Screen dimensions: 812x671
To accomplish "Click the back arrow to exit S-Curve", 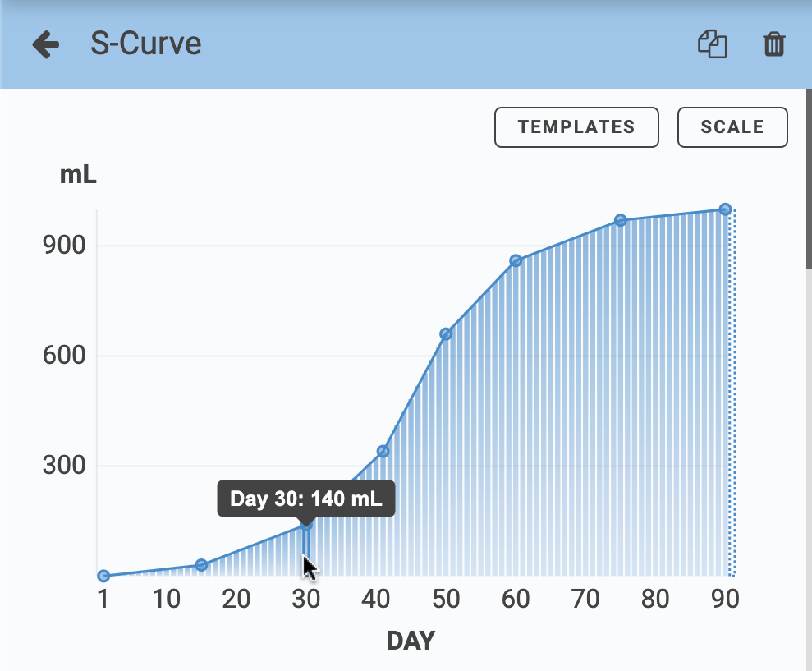I will coord(45,44).
